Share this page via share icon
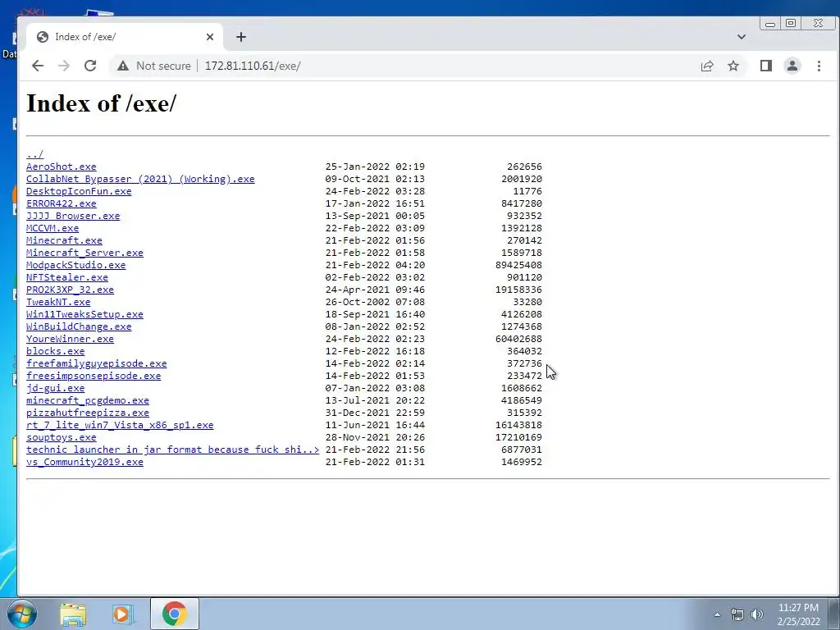Screen dimensions: 840x630 click(x=707, y=66)
